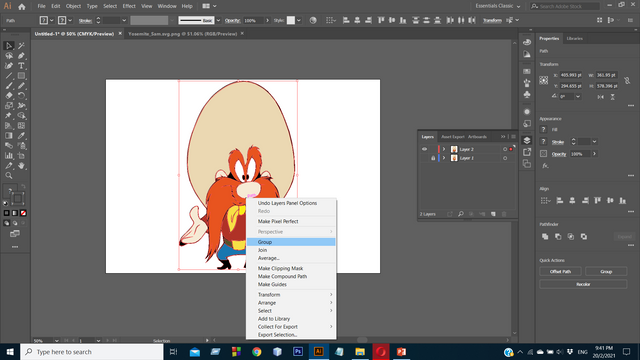Click the Group button in Quick Actions
This screenshot has height=360, width=640.
[x=606, y=271]
